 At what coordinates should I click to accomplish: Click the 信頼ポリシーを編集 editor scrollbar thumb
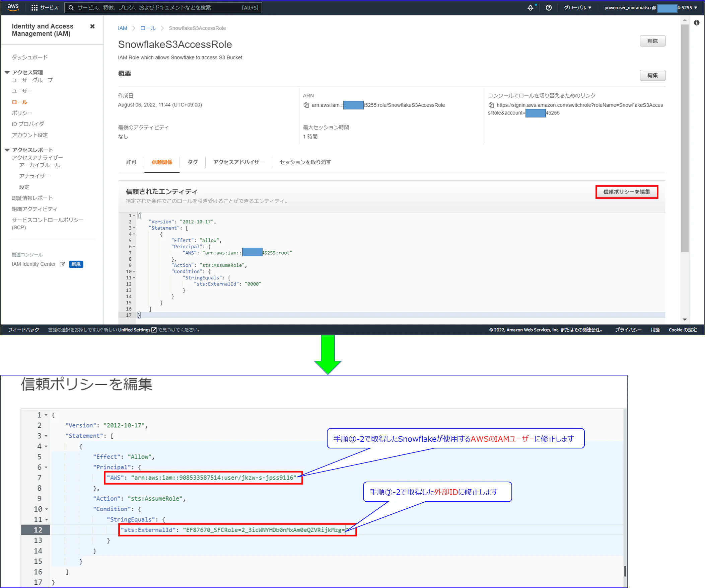point(625,571)
